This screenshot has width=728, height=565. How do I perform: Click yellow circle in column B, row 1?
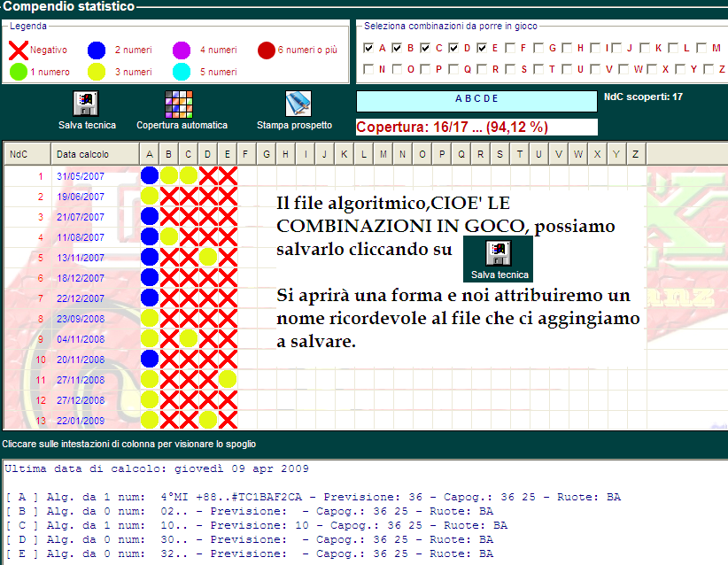pos(169,175)
